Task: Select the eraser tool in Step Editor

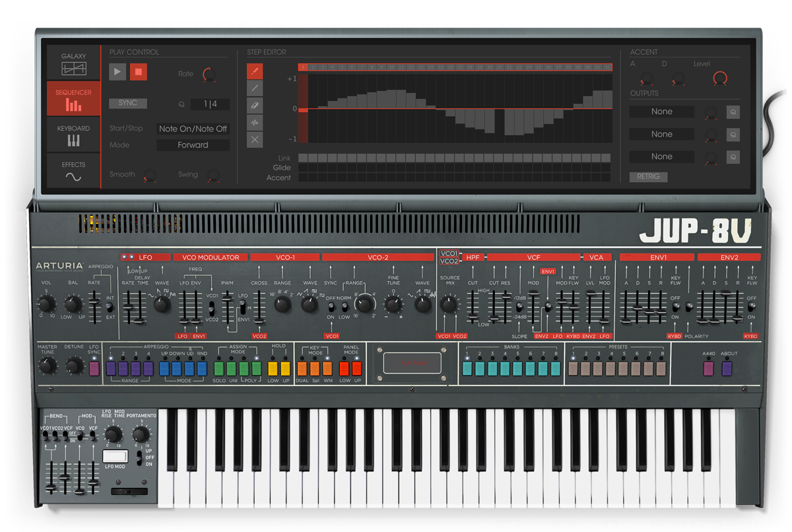Action: click(x=255, y=104)
